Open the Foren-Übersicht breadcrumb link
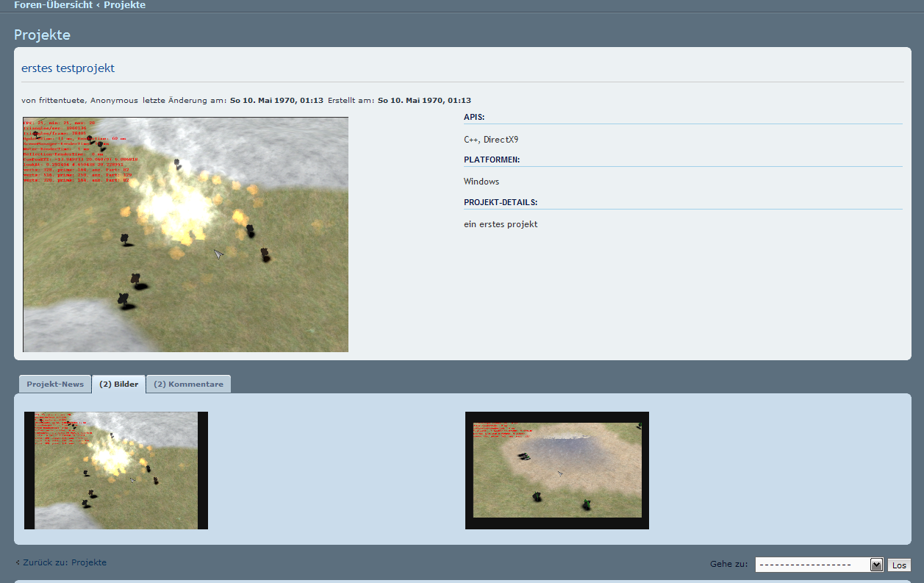The image size is (924, 583). (x=53, y=5)
